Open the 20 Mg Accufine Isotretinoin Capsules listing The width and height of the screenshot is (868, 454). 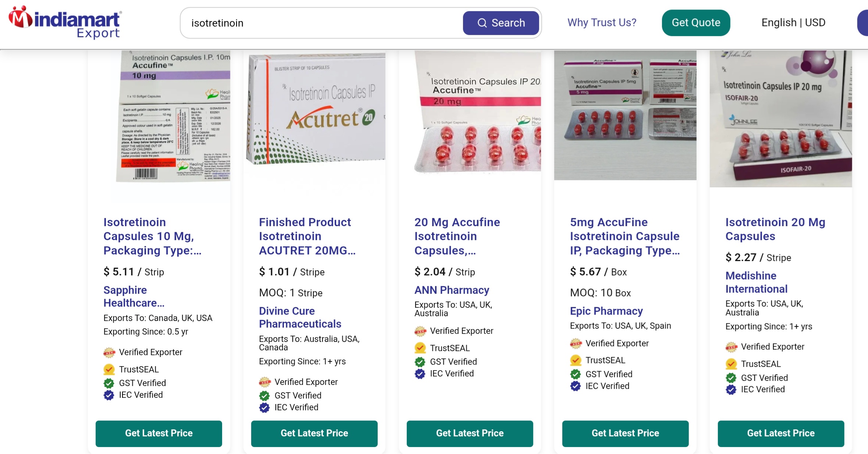tap(457, 236)
